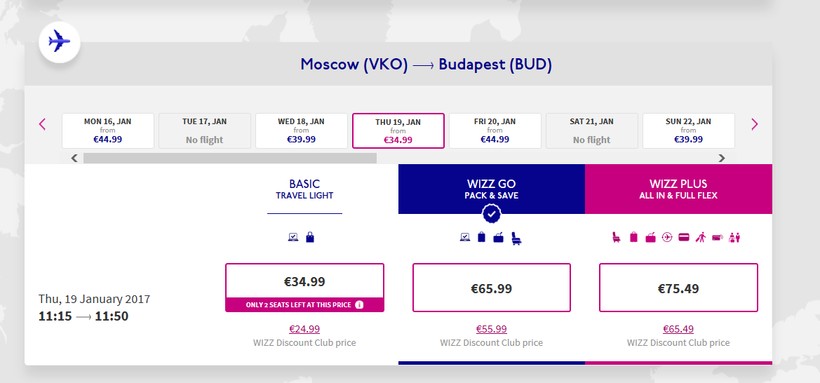The width and height of the screenshot is (820, 383).
Task: Click the checkmark badge under WIZZ GO
Action: 492,213
